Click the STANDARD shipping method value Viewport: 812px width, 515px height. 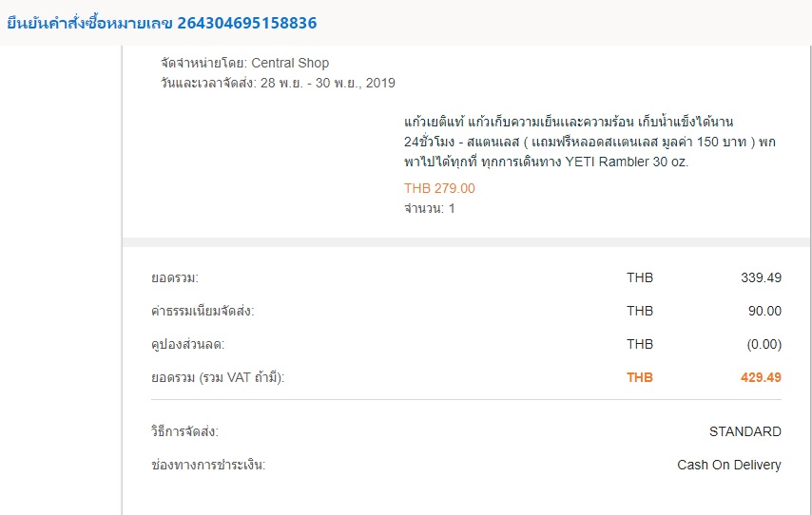744,431
